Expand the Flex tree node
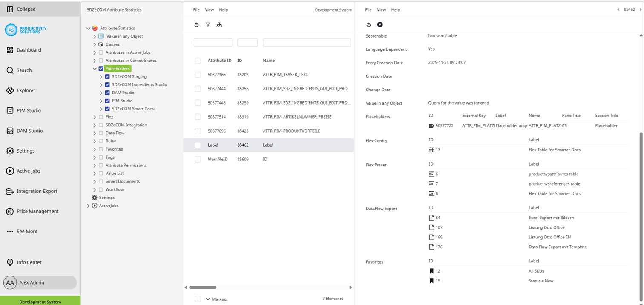644x305 pixels. tap(95, 116)
